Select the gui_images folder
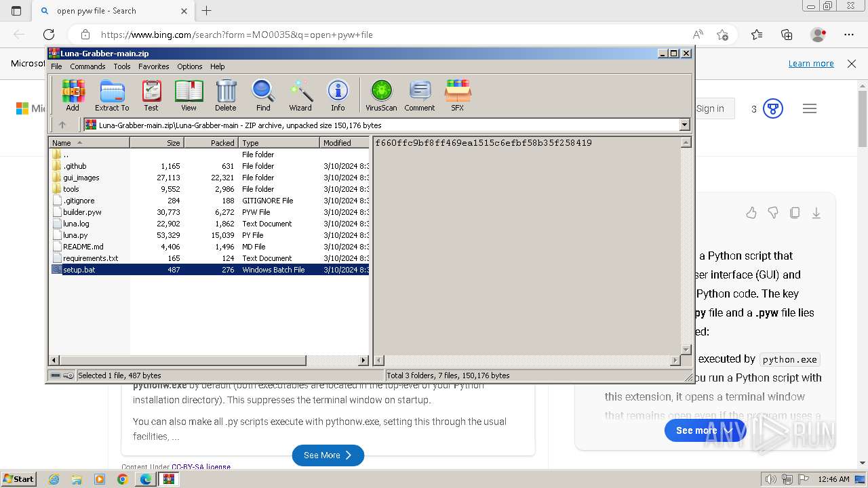This screenshot has width=868, height=488. coord(210,178)
